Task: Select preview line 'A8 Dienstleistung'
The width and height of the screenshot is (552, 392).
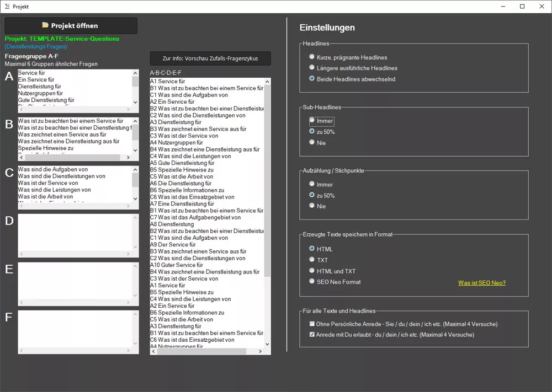Action: pyautogui.click(x=172, y=224)
